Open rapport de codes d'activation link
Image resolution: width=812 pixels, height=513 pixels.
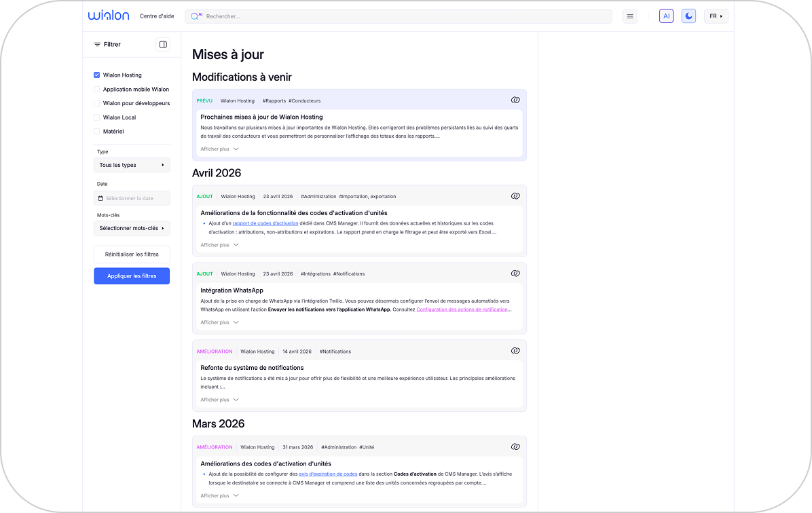click(x=265, y=224)
